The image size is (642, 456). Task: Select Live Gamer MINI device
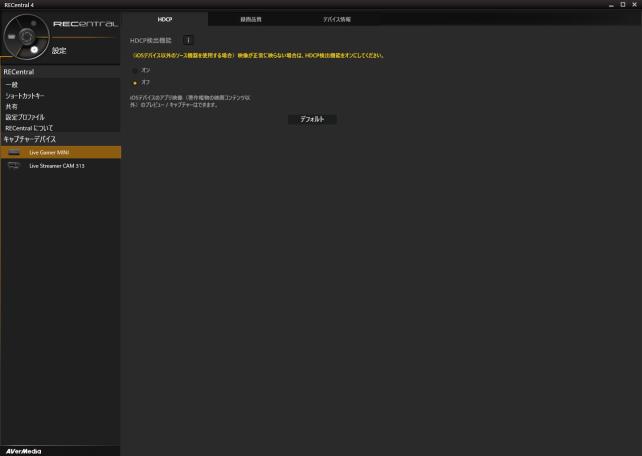(61, 152)
